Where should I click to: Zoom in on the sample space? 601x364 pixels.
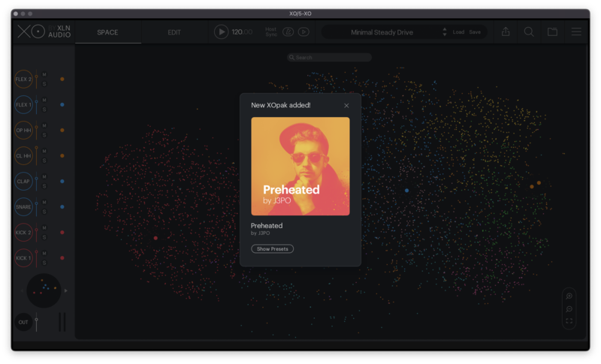[x=569, y=296]
